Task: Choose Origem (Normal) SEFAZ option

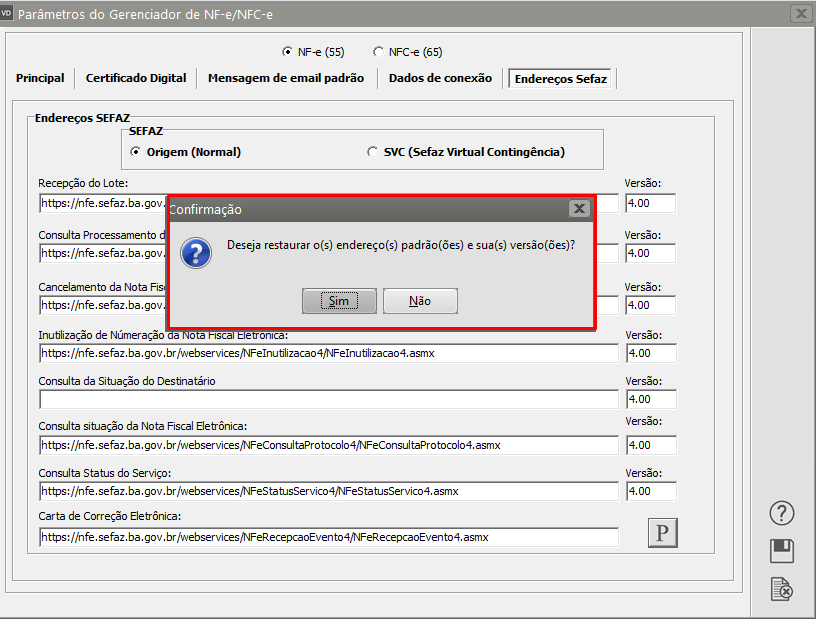Action: [x=136, y=152]
